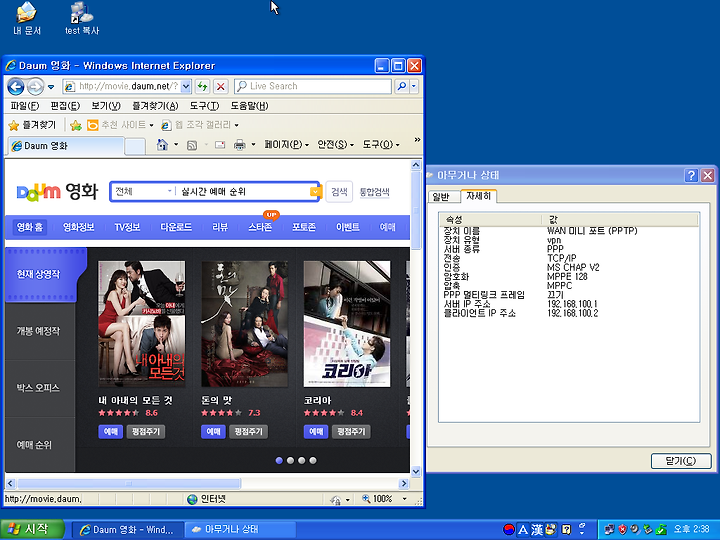This screenshot has height=540, width=720.
Task: Click the RSS feeds icon
Action: point(192,145)
